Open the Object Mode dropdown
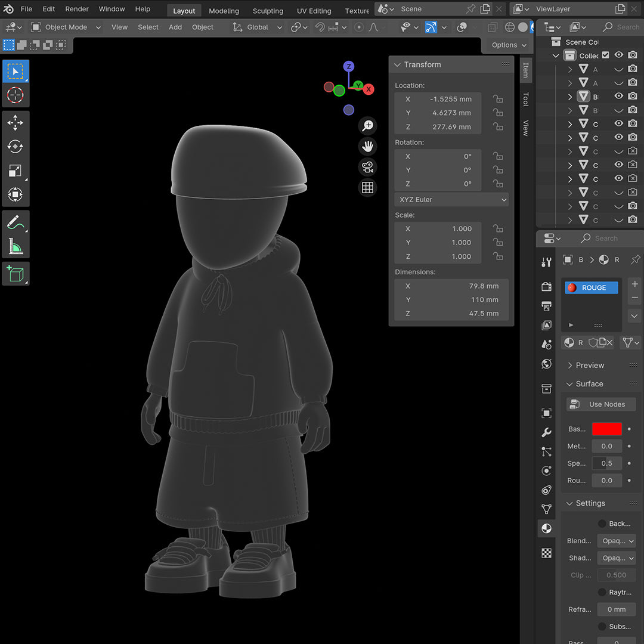The image size is (644, 644). click(x=66, y=27)
